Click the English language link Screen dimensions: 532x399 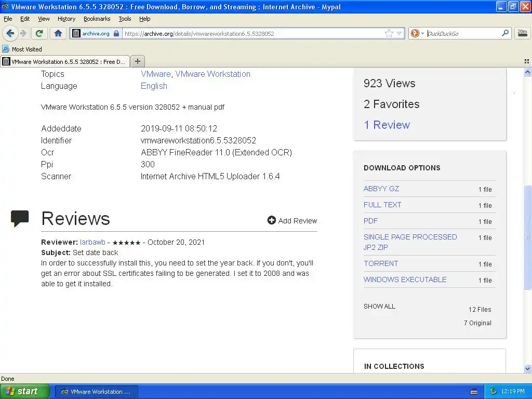(x=154, y=86)
